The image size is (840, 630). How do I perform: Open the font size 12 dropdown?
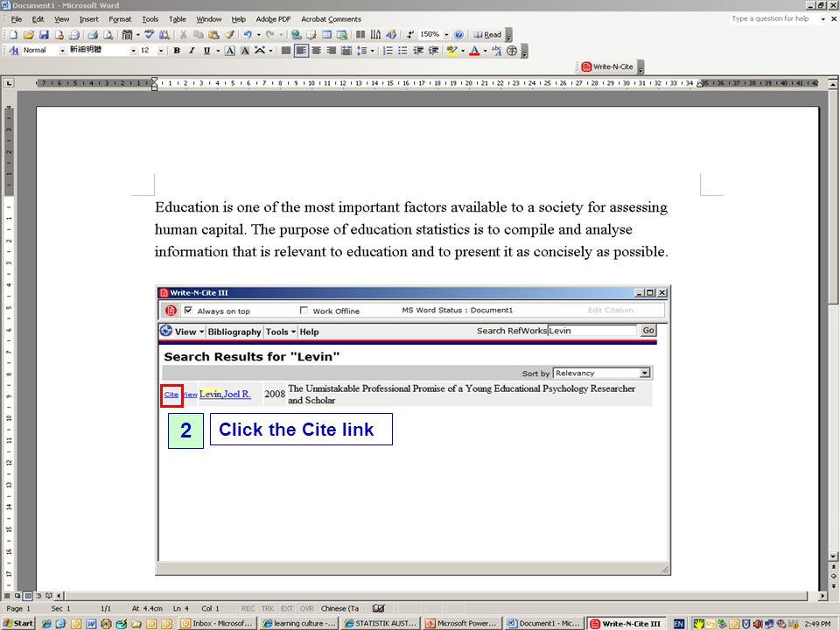point(161,51)
